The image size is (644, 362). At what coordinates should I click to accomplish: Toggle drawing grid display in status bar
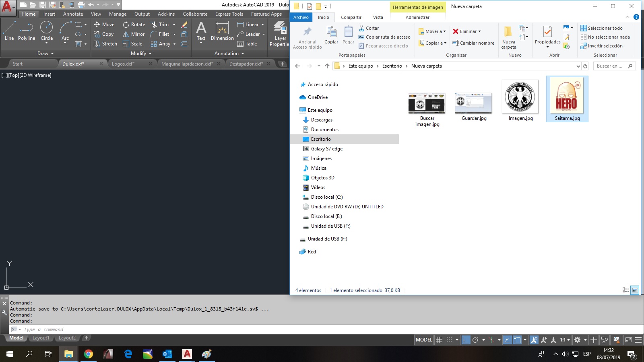(x=440, y=340)
